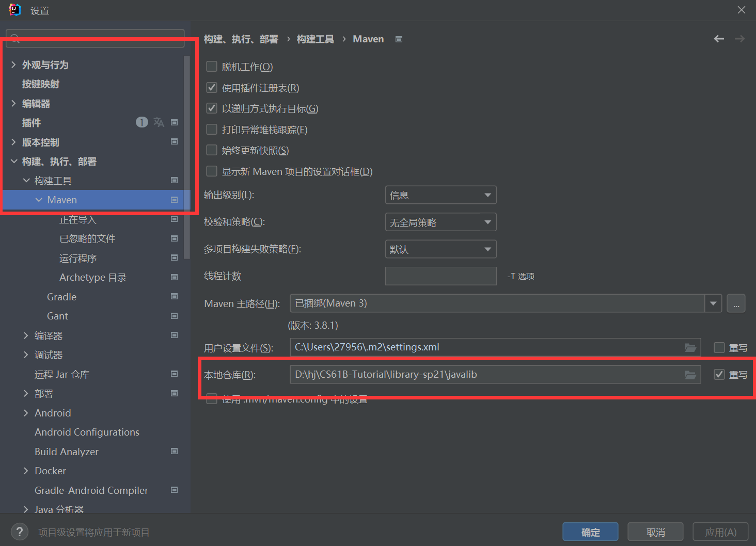
Task: Click the translate icon on 插件 row
Action: coord(159,122)
